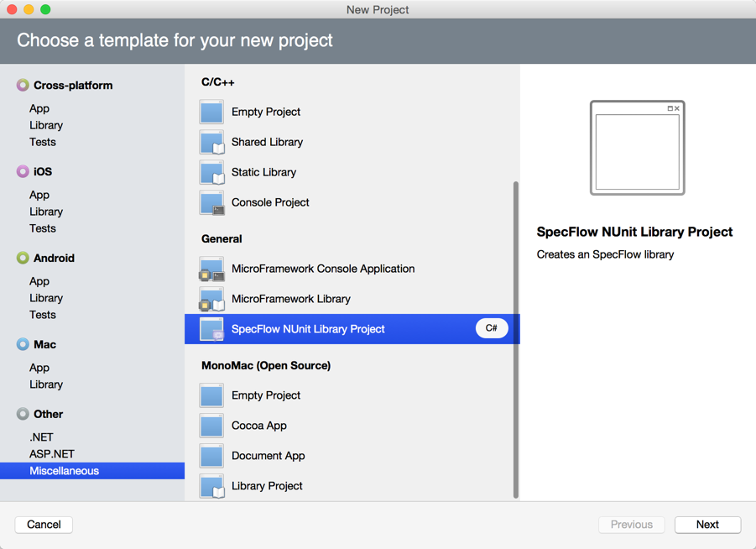Open Tests under Android
756x549 pixels.
pos(43,315)
